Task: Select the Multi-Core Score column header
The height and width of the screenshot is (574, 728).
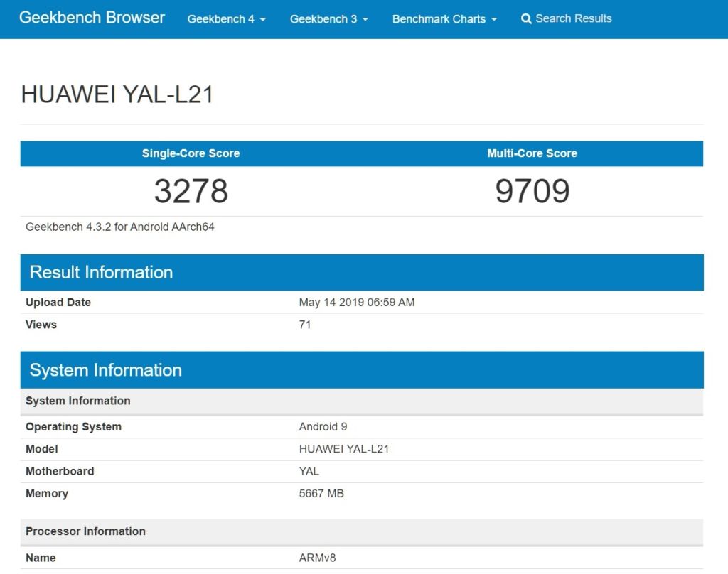Action: tap(532, 153)
